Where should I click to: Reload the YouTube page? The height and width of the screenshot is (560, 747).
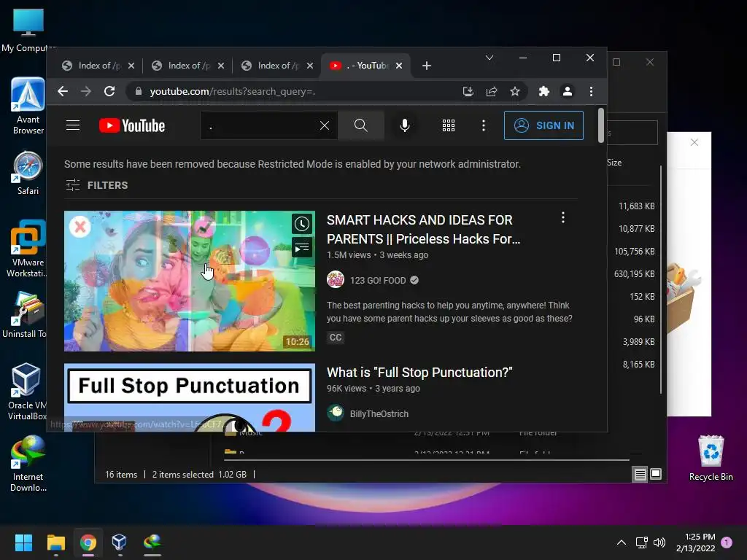point(109,91)
